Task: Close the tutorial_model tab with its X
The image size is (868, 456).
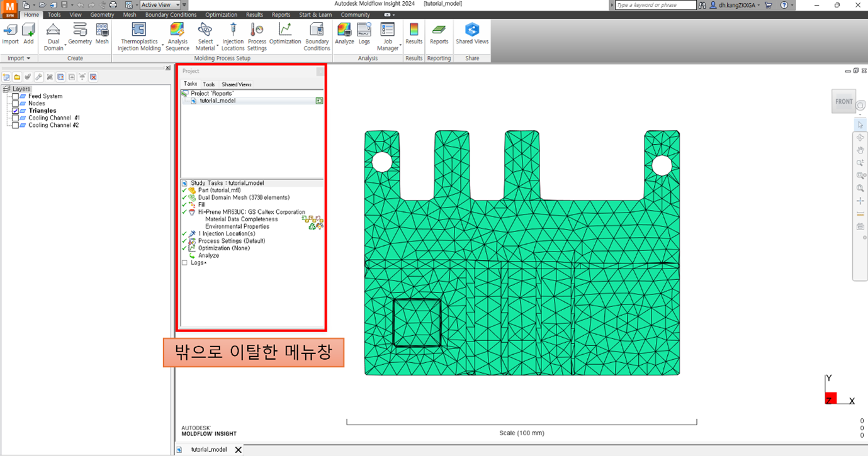Action: 238,450
